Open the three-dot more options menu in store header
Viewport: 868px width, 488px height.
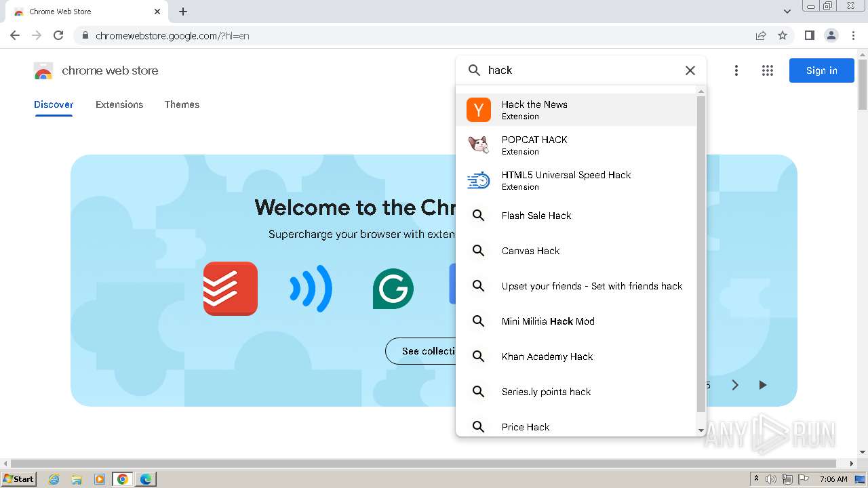pos(736,70)
